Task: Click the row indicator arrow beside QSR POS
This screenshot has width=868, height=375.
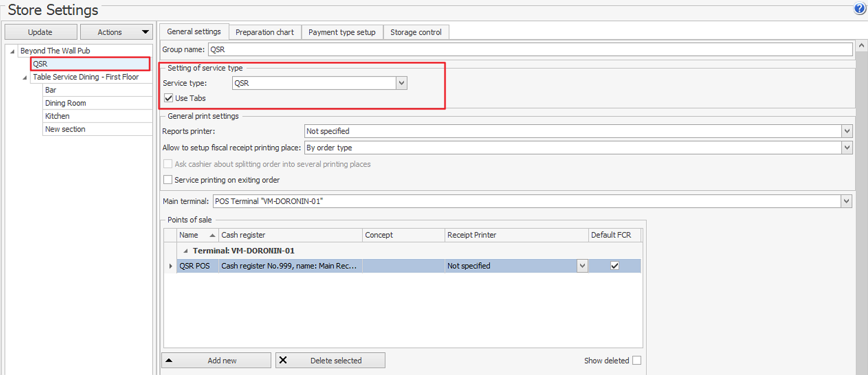Action: 171,266
